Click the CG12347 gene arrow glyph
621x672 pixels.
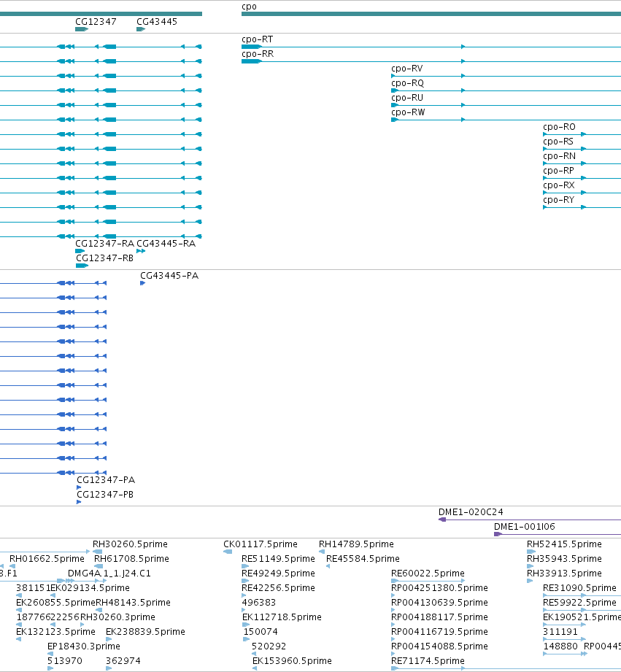tap(82, 29)
